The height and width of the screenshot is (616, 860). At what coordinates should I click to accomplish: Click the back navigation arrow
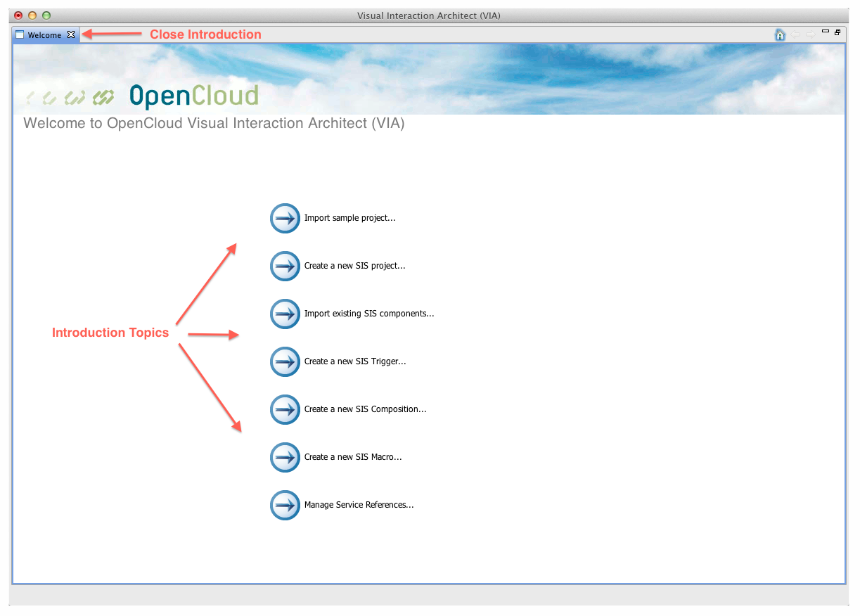coord(795,34)
